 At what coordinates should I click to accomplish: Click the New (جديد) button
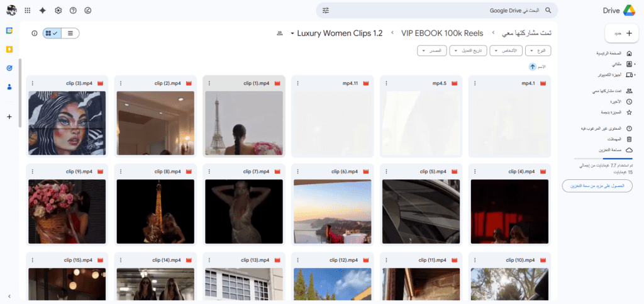pyautogui.click(x=620, y=33)
